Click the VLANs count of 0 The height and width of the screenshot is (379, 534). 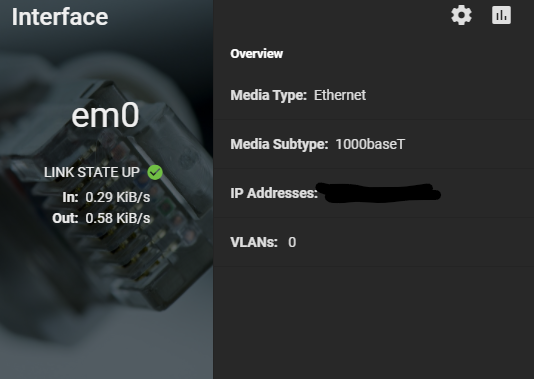[x=292, y=242]
